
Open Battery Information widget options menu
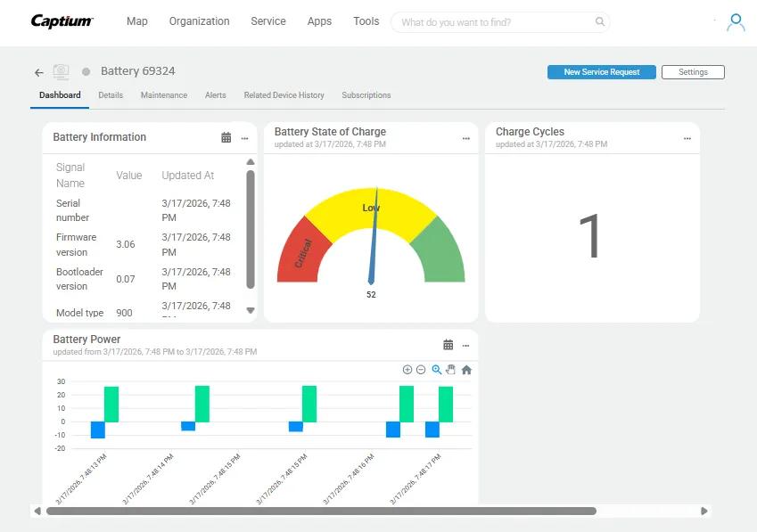244,138
